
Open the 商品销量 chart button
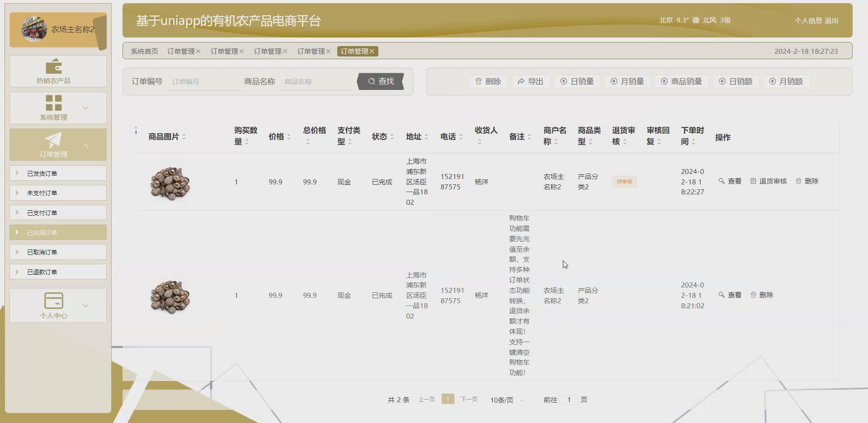(682, 81)
